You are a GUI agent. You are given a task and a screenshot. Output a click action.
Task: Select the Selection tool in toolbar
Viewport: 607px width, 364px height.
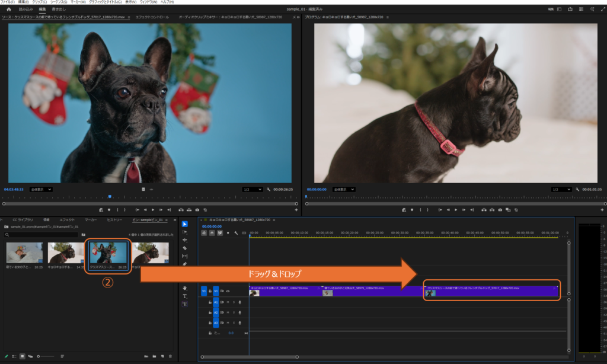tap(185, 224)
